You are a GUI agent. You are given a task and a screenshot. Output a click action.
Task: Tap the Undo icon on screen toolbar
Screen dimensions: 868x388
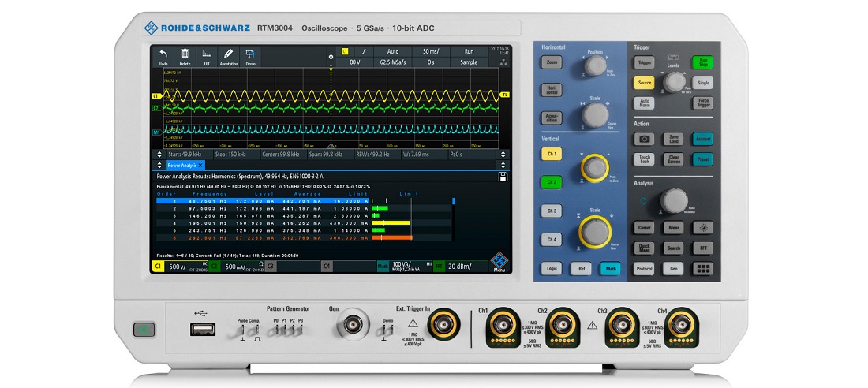163,57
